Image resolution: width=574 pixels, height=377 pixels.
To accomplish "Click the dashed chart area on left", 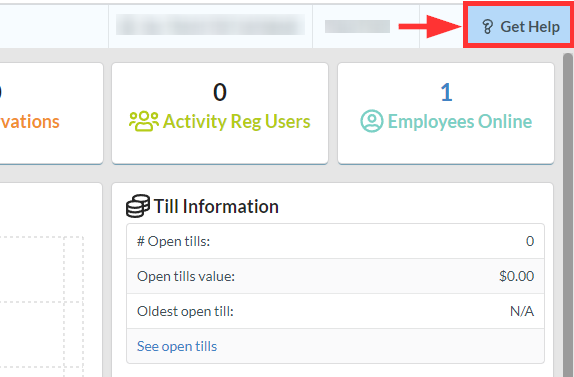I will click(x=42, y=306).
